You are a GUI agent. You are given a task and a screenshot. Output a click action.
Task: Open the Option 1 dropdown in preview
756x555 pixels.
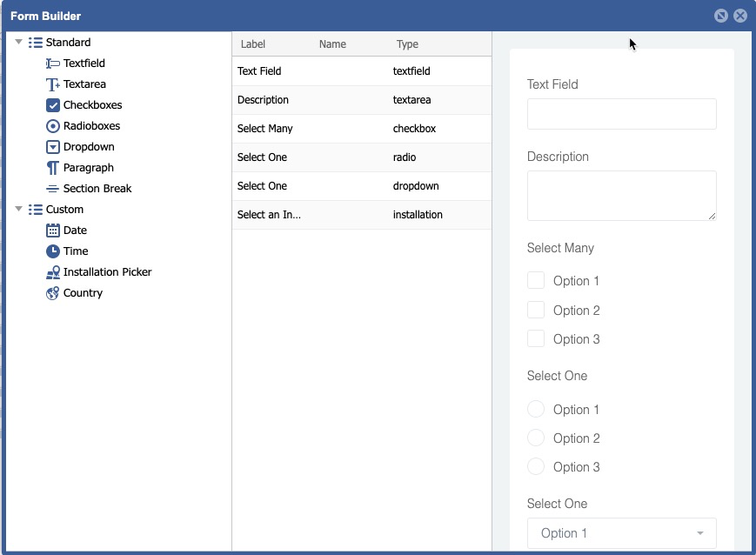tap(621, 533)
